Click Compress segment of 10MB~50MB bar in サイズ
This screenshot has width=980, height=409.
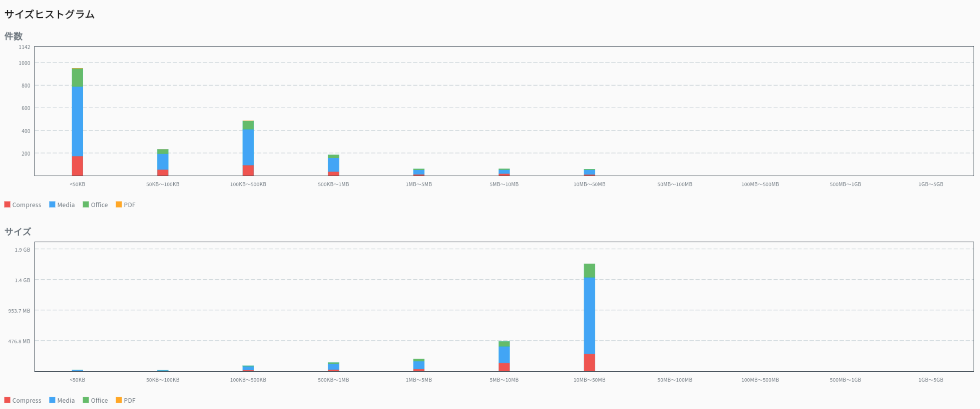point(589,363)
